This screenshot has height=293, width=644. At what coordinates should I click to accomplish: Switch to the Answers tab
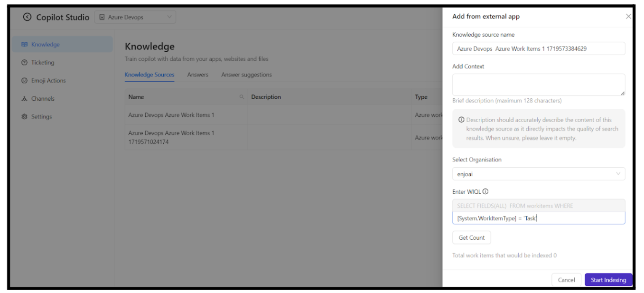197,75
